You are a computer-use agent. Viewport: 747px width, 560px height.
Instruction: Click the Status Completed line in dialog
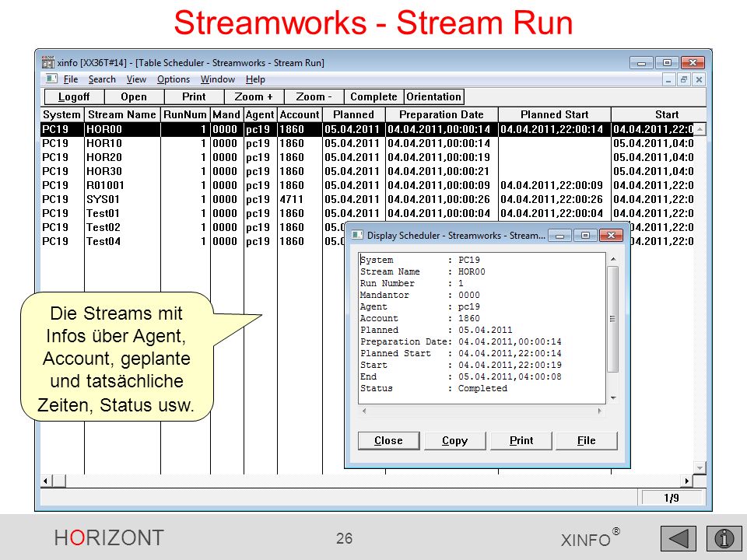pos(433,388)
